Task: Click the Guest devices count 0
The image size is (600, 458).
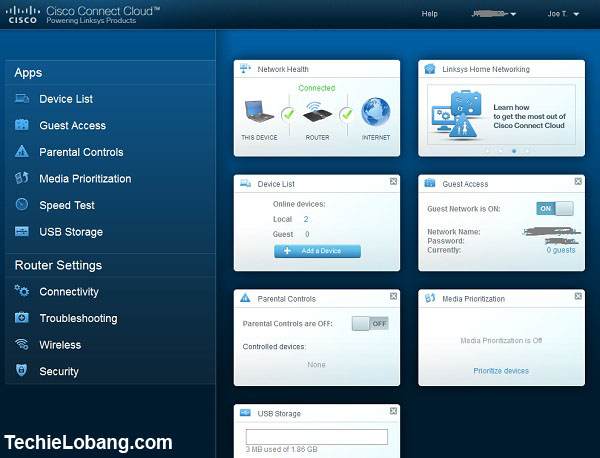Action: coord(307,234)
